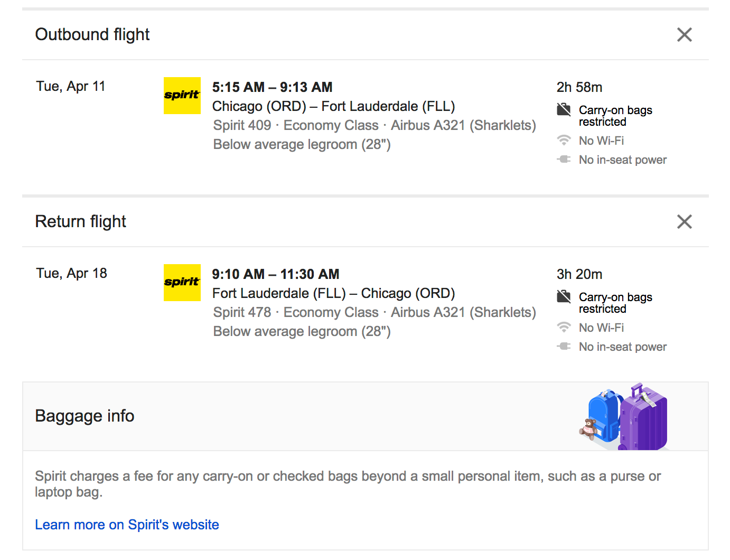This screenshot has width=730, height=560.
Task: Select the Return flight heading
Action: point(80,221)
